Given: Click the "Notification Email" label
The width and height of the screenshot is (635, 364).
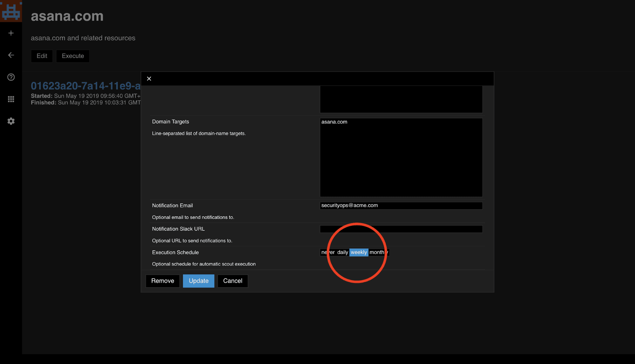Looking at the screenshot, I should tap(172, 206).
